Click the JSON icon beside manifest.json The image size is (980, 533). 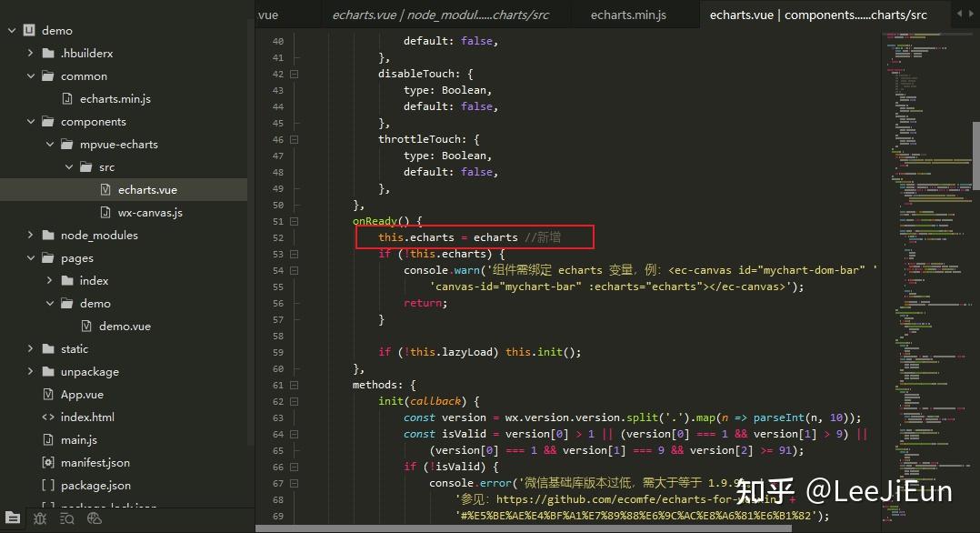point(47,462)
